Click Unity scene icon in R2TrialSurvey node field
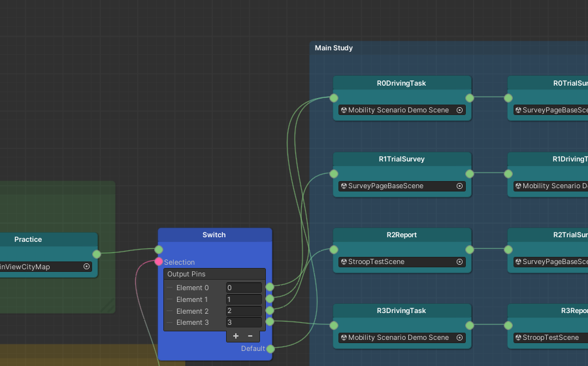The height and width of the screenshot is (366, 588). [x=518, y=261]
